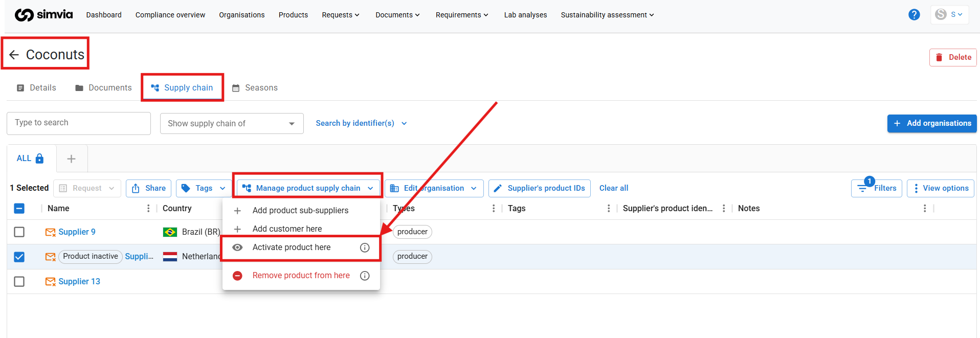980x338 pixels.
Task: Click Supplier's product IDs button
Action: (x=540, y=188)
